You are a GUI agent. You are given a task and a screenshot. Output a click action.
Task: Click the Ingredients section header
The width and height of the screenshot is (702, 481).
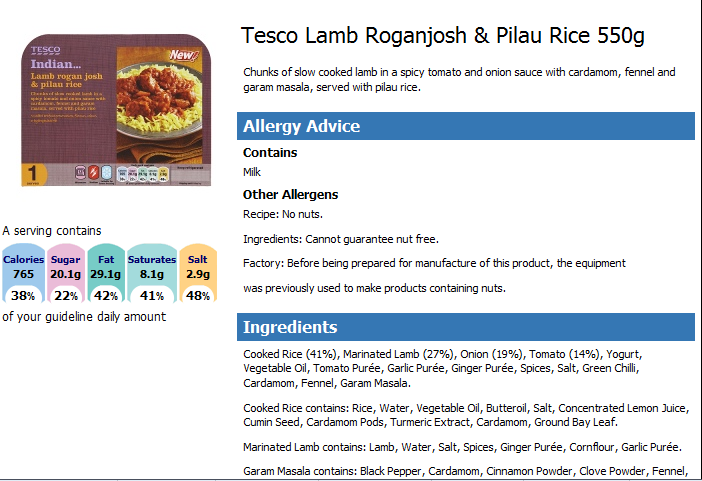pyautogui.click(x=466, y=327)
